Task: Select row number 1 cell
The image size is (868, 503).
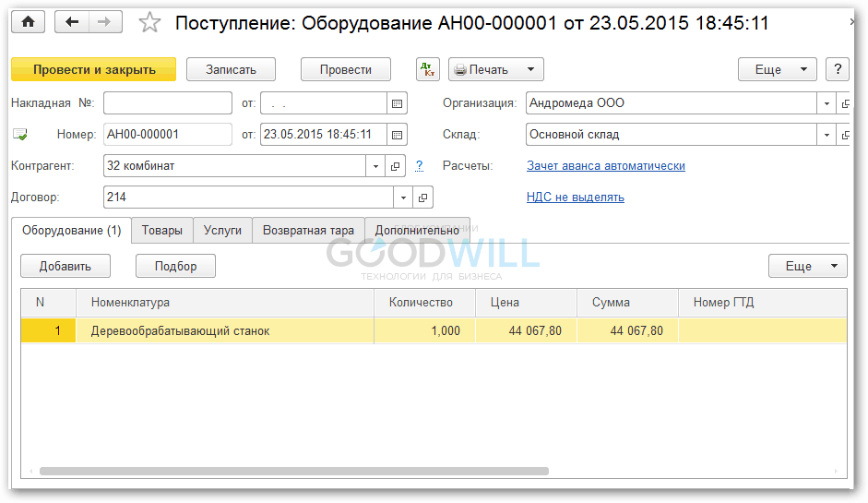Action: (49, 330)
